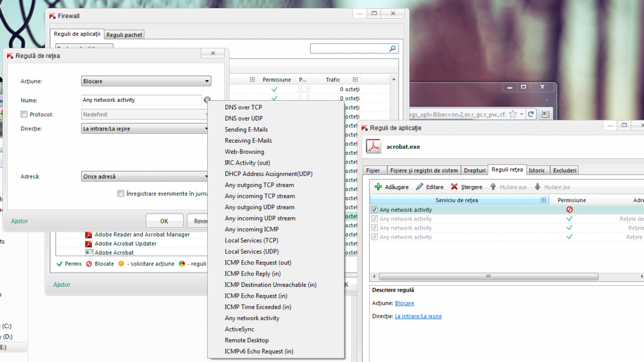Screen dimensions: 644x362
Task: Select Any incoming ICMP entry
Action: tap(252, 229)
